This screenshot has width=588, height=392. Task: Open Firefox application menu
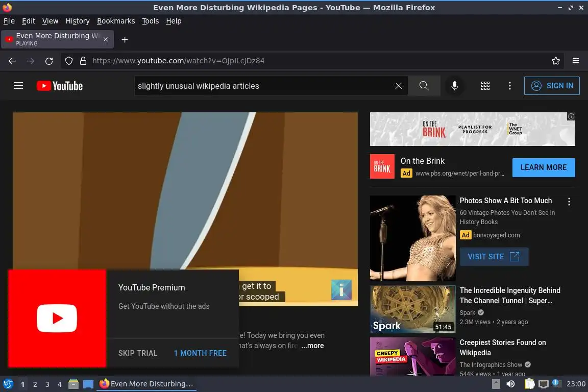576,61
